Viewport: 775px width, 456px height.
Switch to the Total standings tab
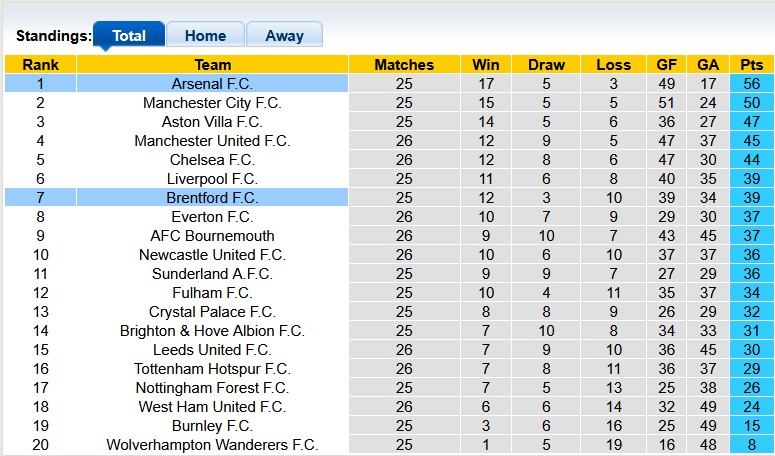click(x=129, y=35)
